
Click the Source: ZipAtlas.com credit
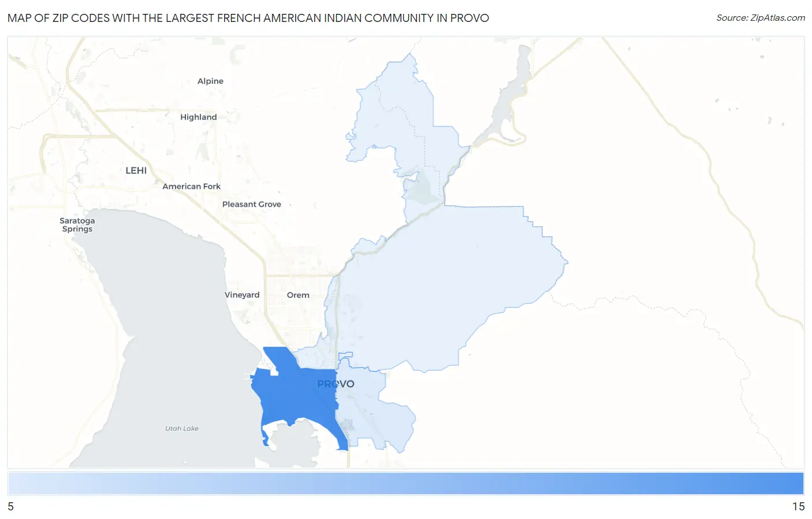pos(761,18)
